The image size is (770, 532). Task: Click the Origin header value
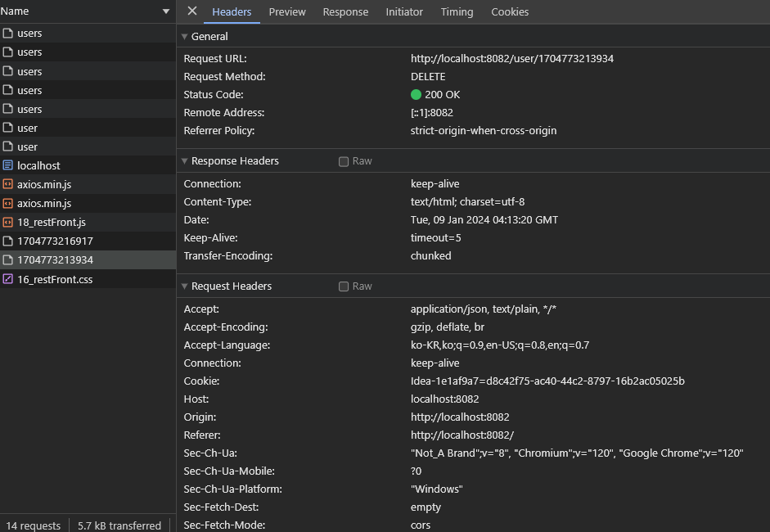(x=460, y=417)
